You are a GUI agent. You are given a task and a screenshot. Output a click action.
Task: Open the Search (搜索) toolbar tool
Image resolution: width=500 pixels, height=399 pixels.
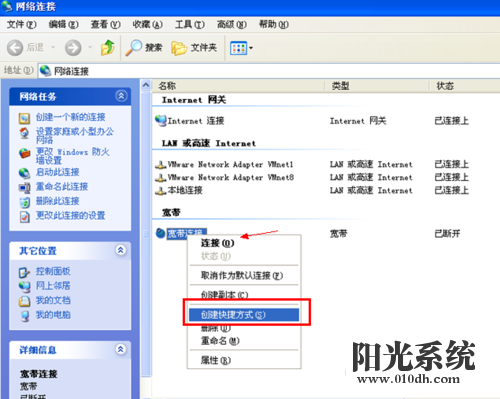tap(144, 48)
